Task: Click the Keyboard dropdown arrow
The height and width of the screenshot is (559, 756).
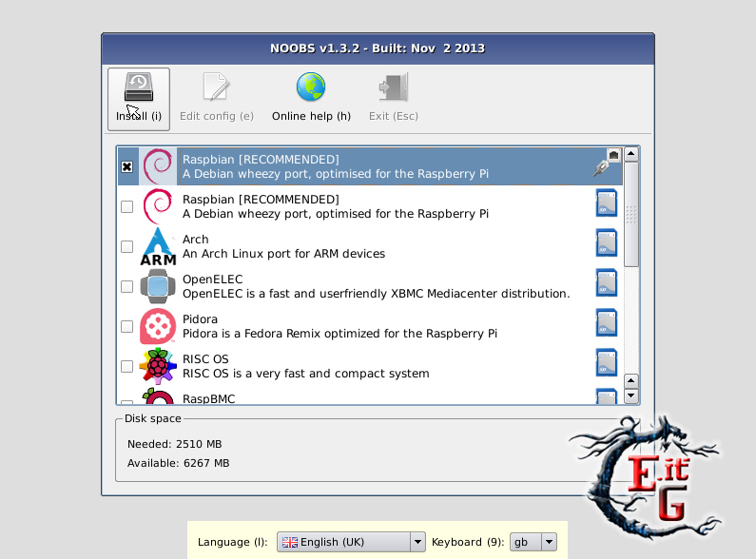Action: (549, 542)
